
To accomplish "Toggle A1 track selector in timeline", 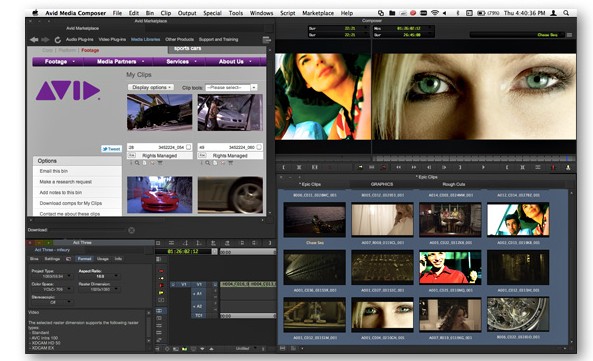I will (199, 294).
